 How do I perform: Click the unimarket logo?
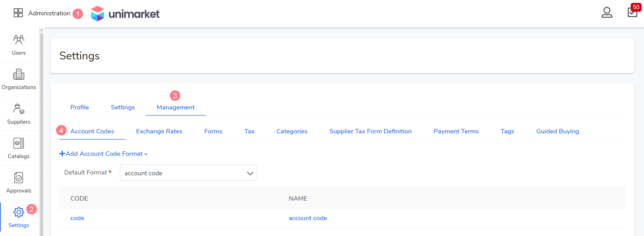[x=125, y=14]
